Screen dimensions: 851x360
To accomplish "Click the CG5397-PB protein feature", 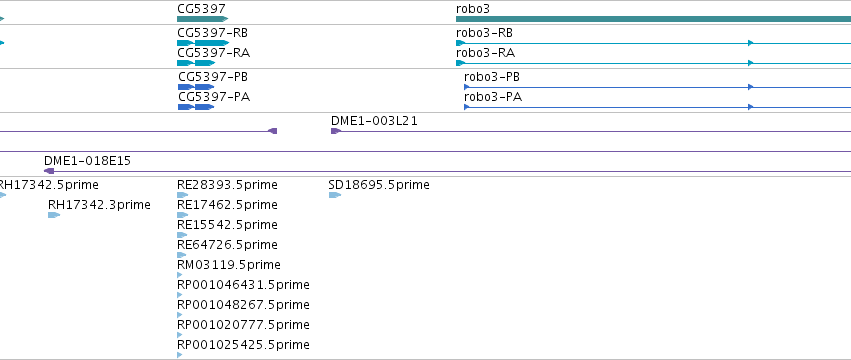I will 196,87.
